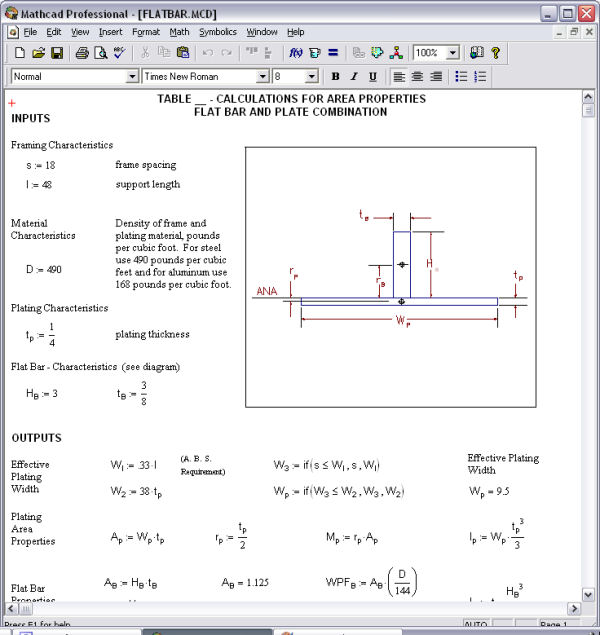Apply bulleted list formatting
The height and width of the screenshot is (635, 600).
click(x=461, y=77)
